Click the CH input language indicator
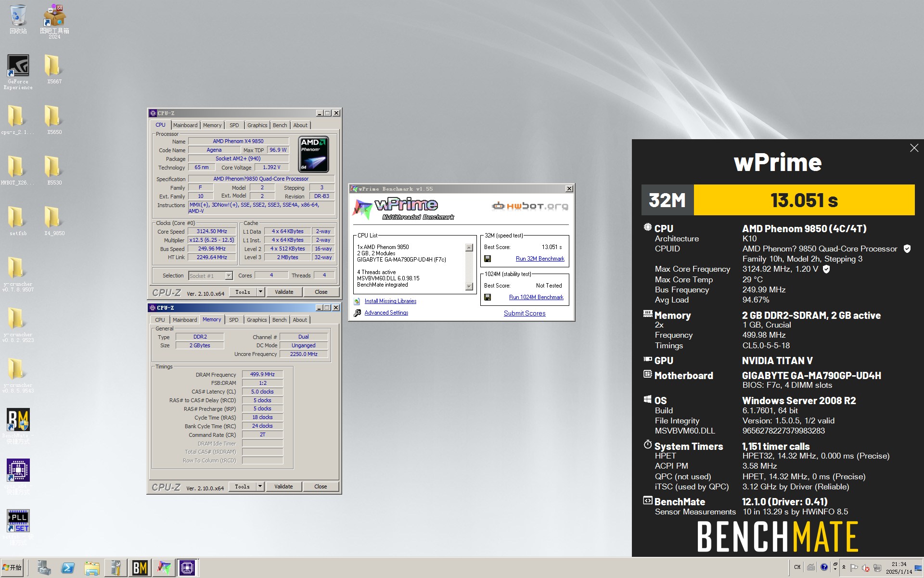This screenshot has height=578, width=924. (797, 567)
